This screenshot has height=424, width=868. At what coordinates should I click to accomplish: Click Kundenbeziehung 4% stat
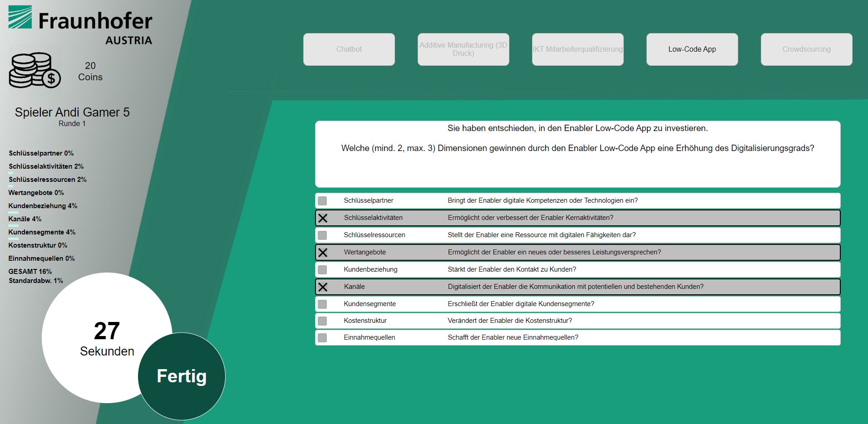tap(43, 206)
